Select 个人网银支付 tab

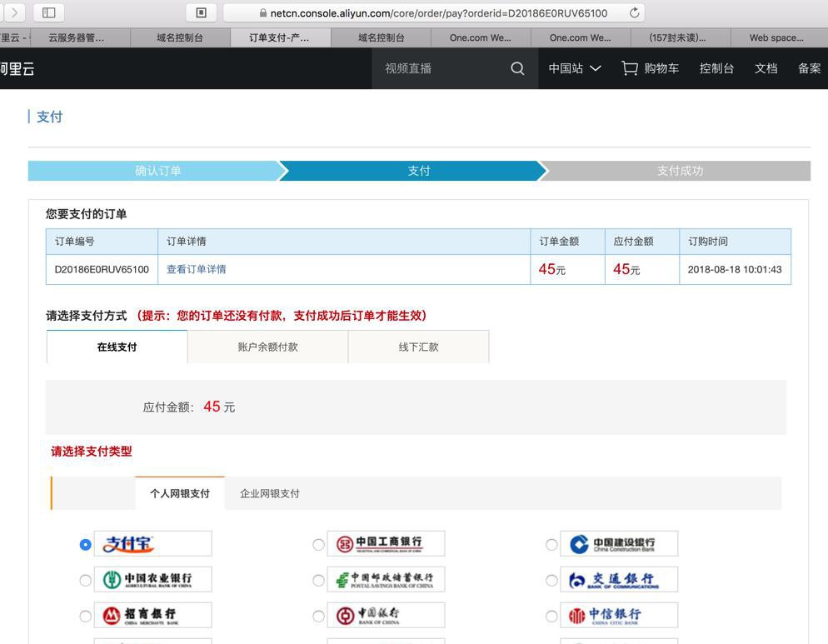point(180,493)
